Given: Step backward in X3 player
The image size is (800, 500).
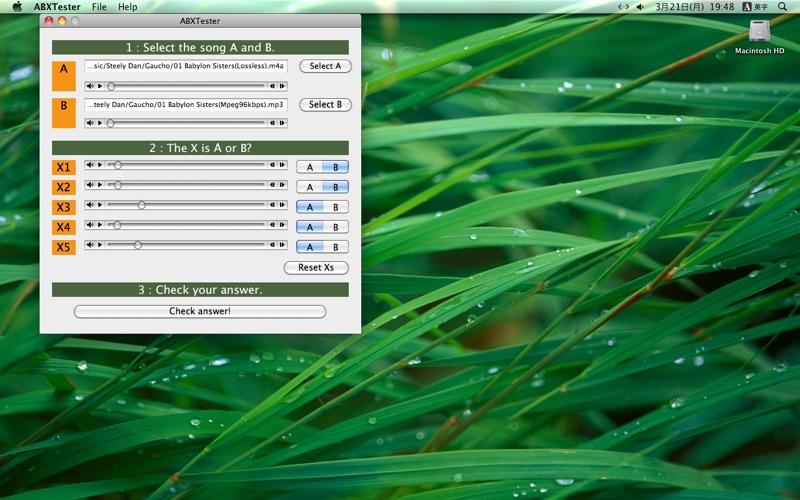Looking at the screenshot, I should click(x=272, y=205).
